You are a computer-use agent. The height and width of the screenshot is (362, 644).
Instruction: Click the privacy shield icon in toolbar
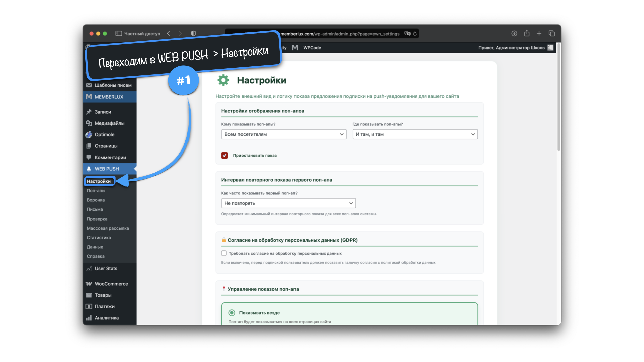click(193, 33)
